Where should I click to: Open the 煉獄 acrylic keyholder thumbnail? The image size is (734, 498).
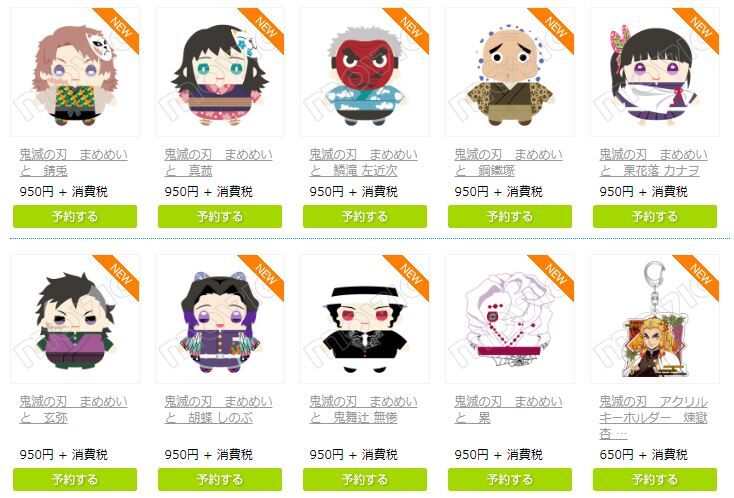point(655,319)
